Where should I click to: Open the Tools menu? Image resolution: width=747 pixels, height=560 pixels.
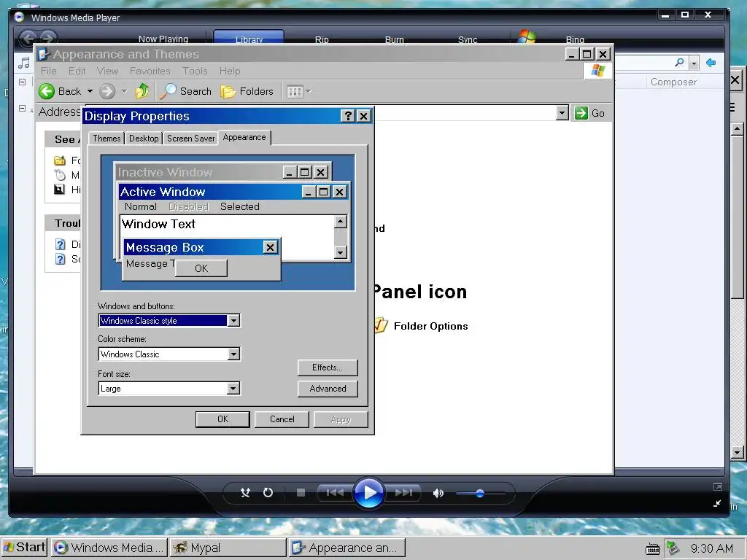(x=195, y=71)
